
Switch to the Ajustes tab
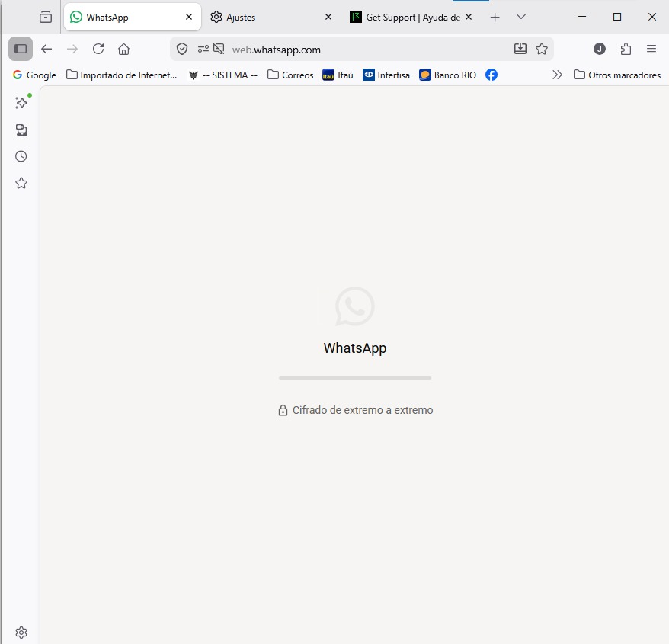pos(270,17)
